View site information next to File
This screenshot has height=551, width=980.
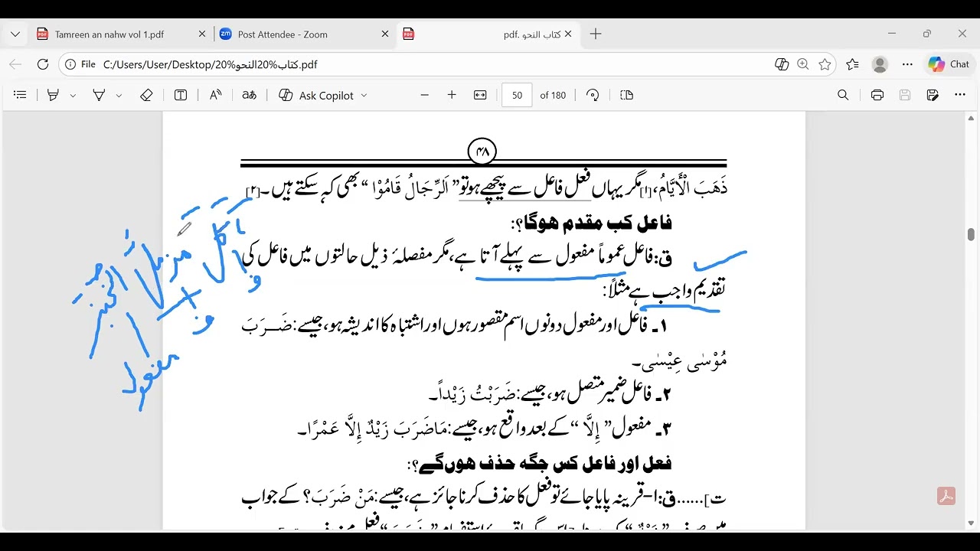tap(70, 64)
